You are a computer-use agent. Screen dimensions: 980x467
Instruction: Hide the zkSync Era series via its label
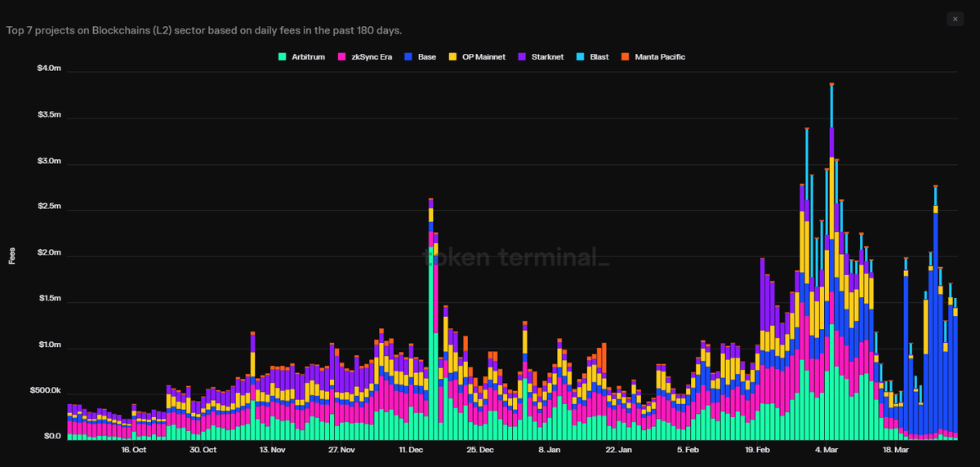[372, 57]
